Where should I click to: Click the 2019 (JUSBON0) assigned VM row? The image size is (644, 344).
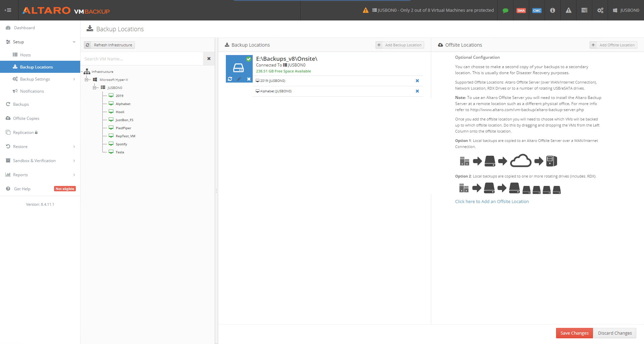(338, 81)
